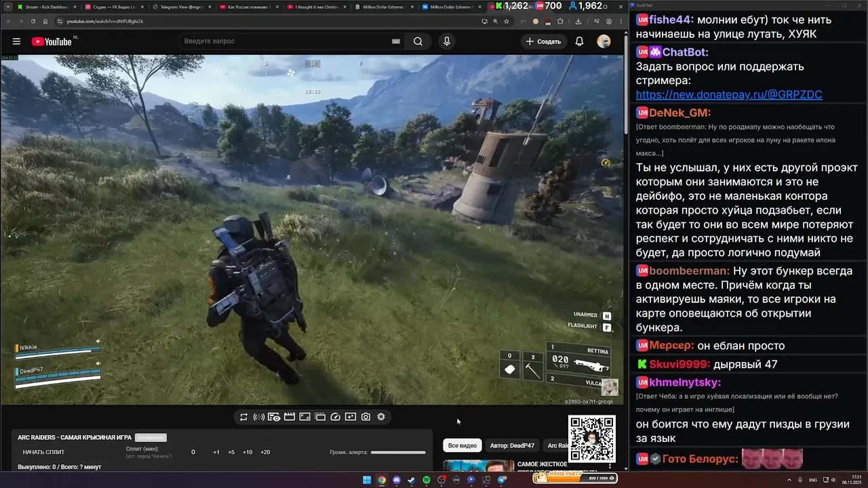Bookmark this page with the star icon

coord(506,21)
